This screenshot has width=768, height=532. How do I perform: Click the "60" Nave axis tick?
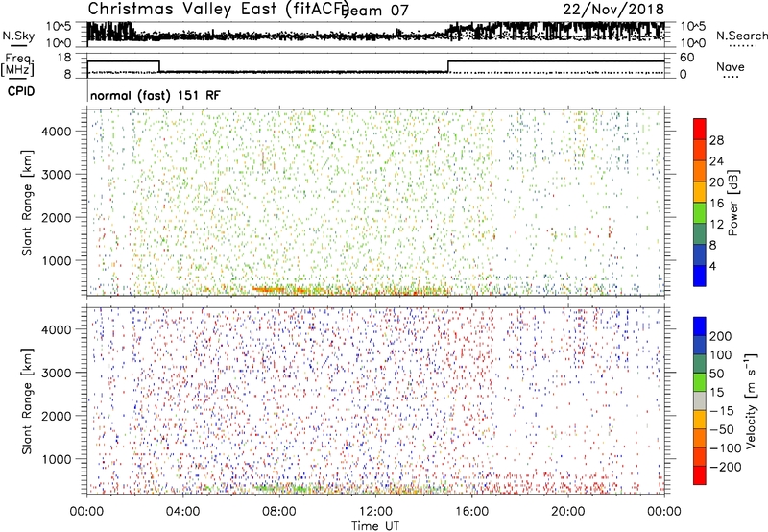pos(686,58)
